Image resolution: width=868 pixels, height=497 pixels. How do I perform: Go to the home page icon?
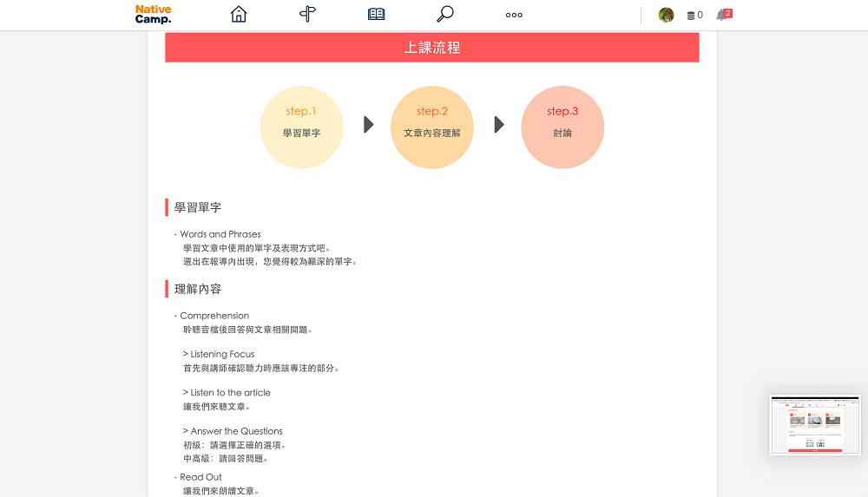click(239, 15)
